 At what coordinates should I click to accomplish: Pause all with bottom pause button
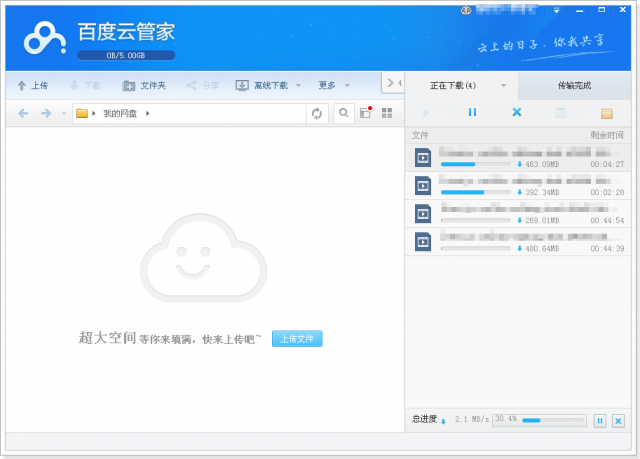(x=600, y=421)
